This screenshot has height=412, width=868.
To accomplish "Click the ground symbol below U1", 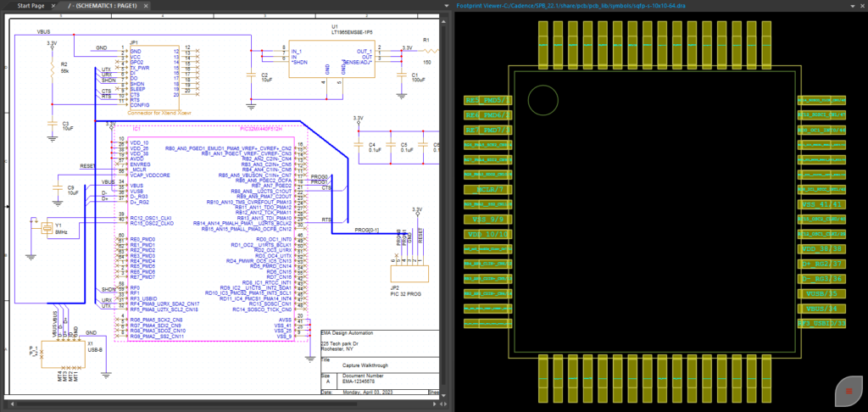I will click(251, 104).
